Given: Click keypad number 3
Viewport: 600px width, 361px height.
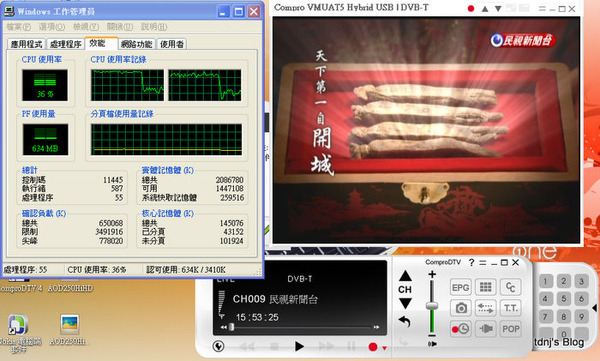Looking at the screenshot, I should point(581,281).
